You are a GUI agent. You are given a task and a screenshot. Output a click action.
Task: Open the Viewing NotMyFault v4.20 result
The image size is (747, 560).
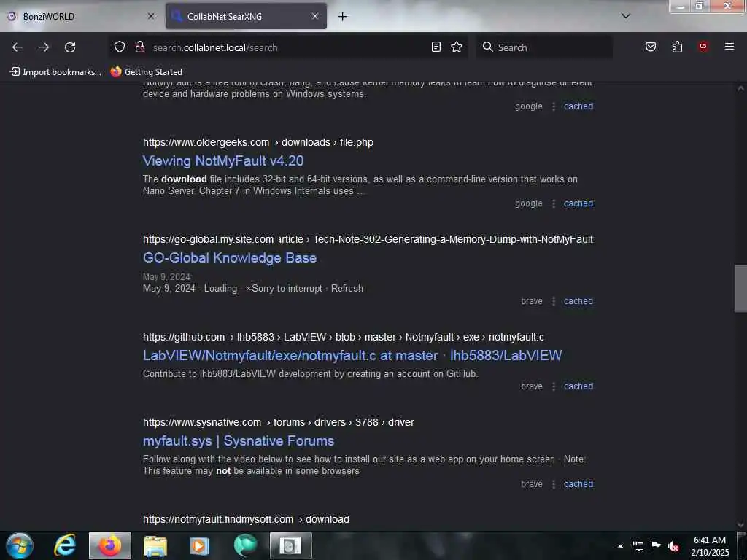click(223, 161)
